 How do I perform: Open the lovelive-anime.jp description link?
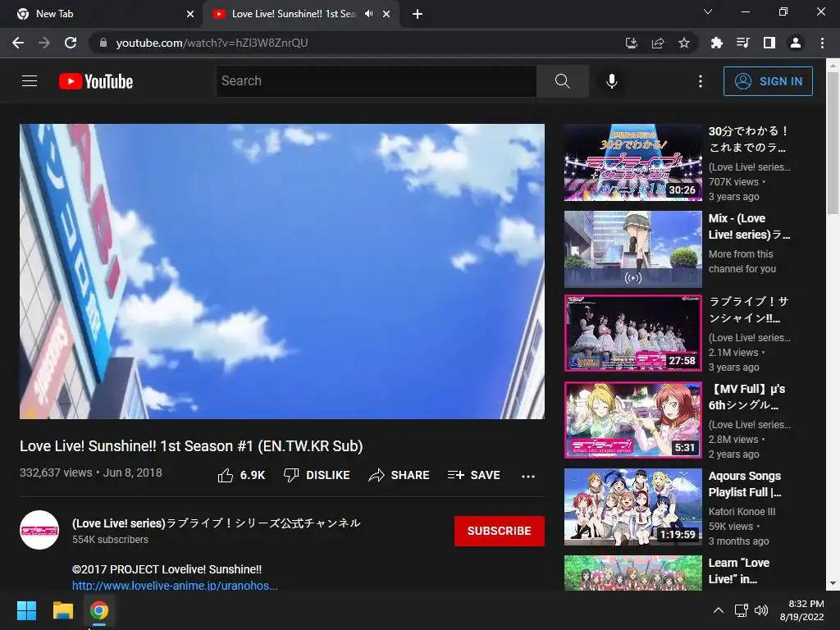click(176, 586)
